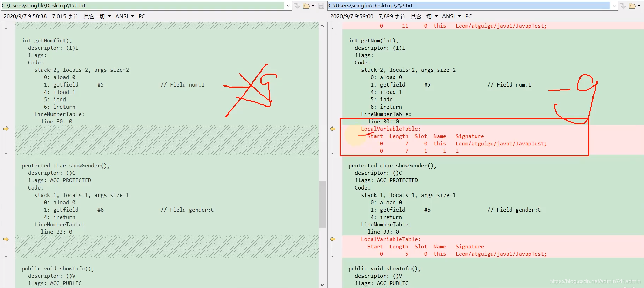Viewport: 644px width, 288px height.
Task: Click 'int getNum(int);' line in right pane
Action: pos(373,41)
